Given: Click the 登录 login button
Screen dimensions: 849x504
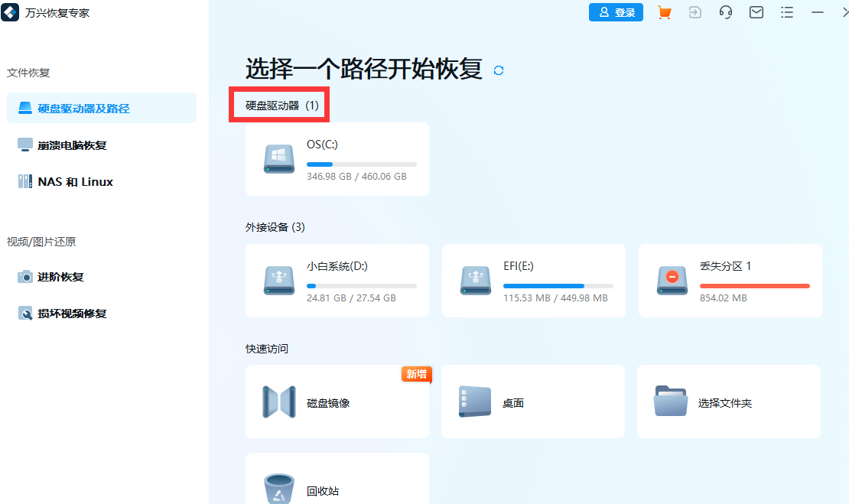Looking at the screenshot, I should click(x=616, y=12).
